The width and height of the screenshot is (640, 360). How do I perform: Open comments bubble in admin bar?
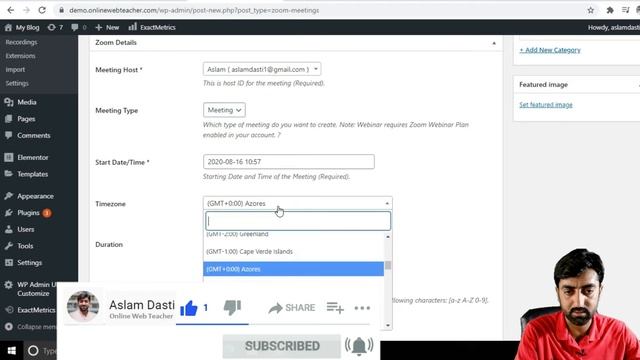point(78,27)
